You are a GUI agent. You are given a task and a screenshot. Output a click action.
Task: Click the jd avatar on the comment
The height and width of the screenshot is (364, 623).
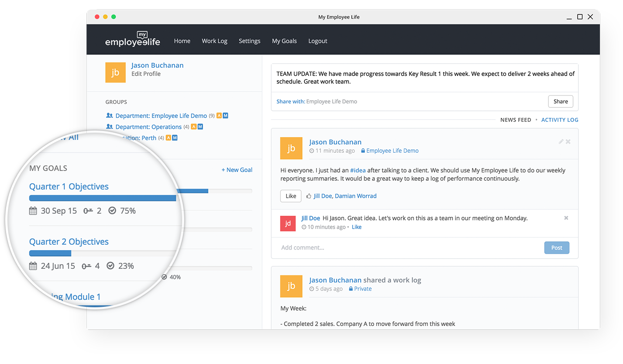[288, 223]
